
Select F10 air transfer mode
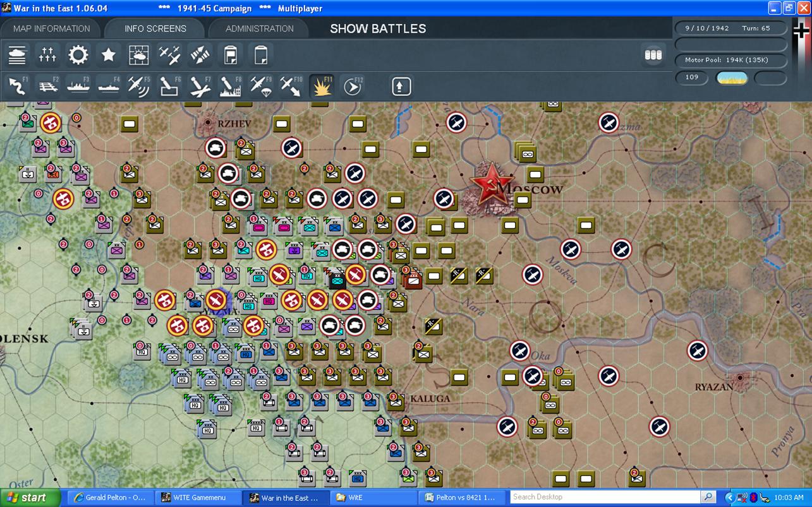click(x=291, y=85)
